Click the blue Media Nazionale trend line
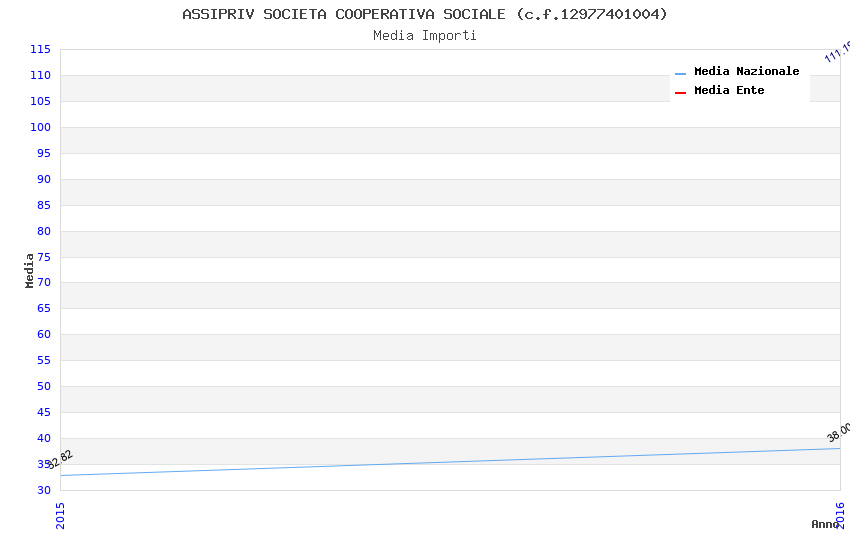This screenshot has width=850, height=550. click(450, 462)
